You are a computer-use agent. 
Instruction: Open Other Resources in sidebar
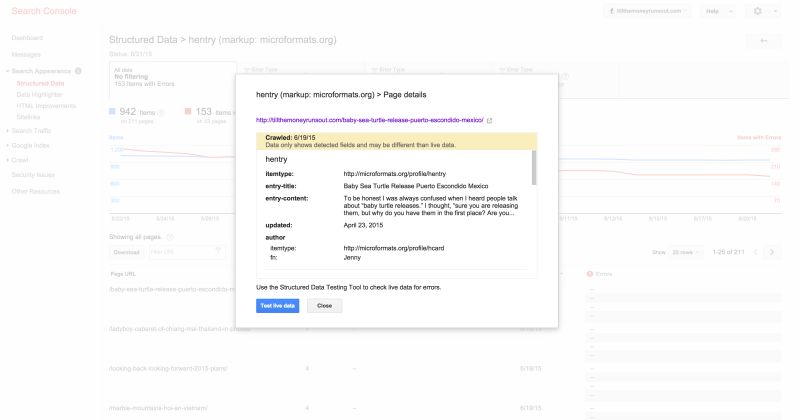pos(36,191)
